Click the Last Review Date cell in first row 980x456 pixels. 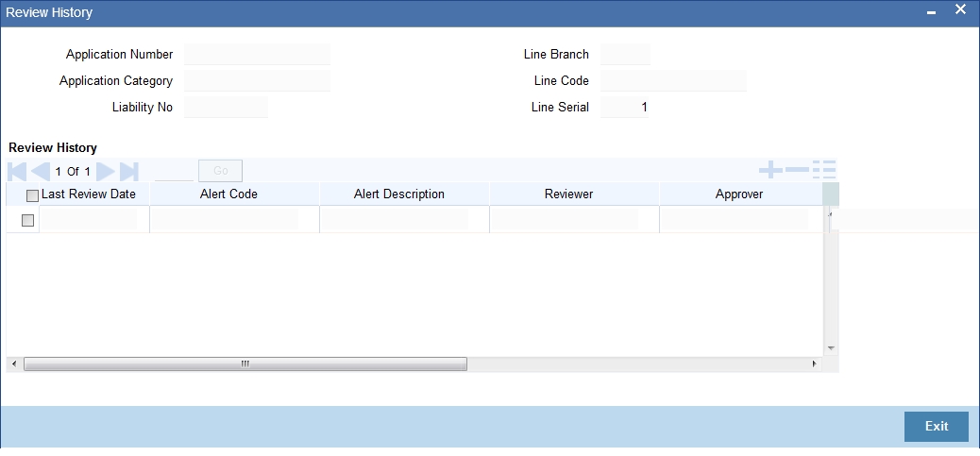tap(88, 219)
